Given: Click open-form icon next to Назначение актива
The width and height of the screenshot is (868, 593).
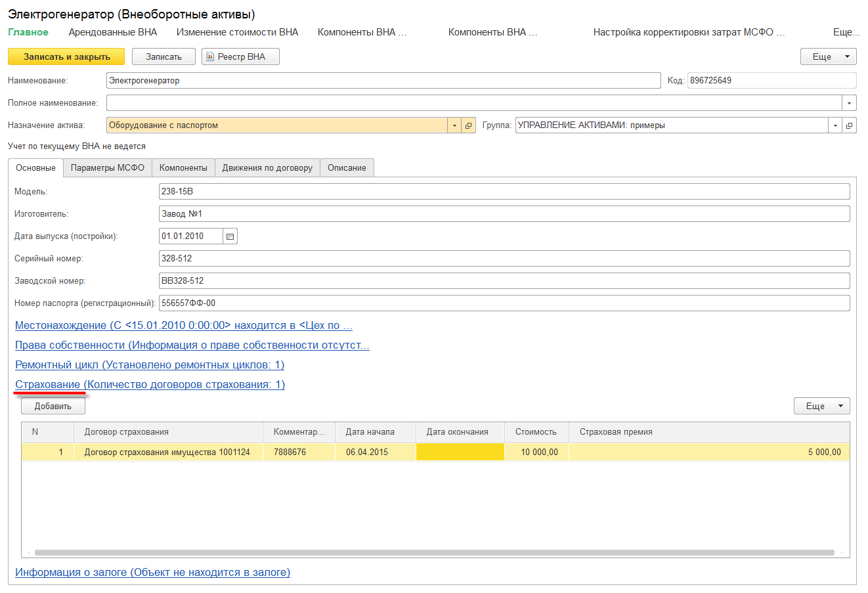Looking at the screenshot, I should coord(469,125).
